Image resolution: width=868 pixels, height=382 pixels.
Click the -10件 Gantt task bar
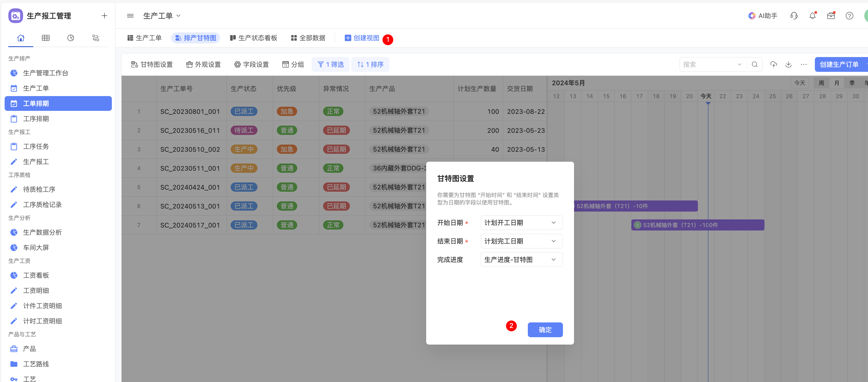pyautogui.click(x=636, y=206)
